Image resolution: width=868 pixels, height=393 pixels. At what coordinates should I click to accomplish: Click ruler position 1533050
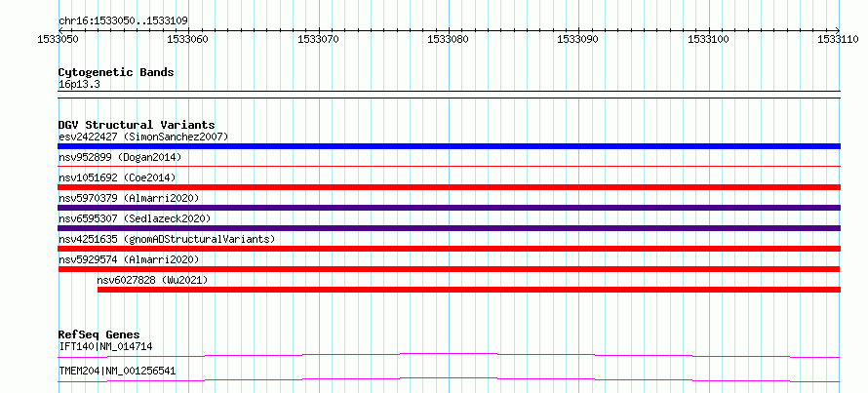click(x=59, y=39)
